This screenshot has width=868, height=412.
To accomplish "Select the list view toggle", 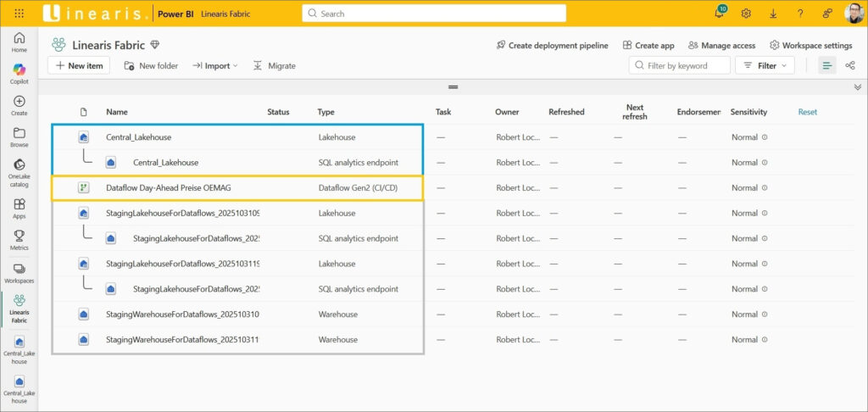I will [x=827, y=65].
